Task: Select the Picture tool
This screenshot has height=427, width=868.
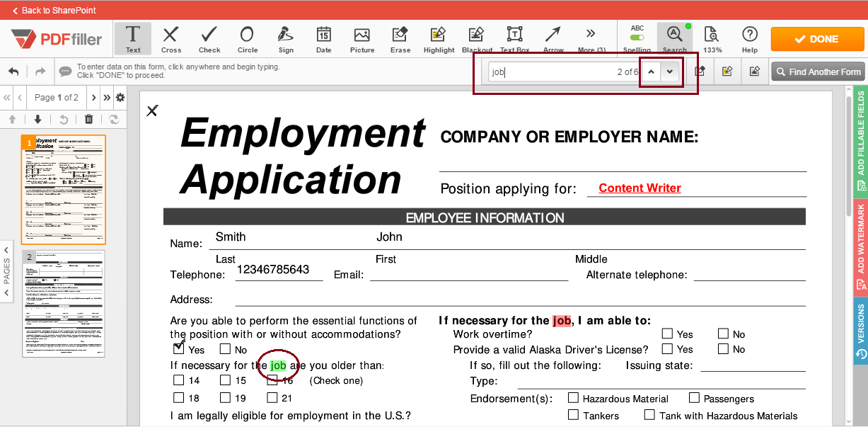Action: click(x=362, y=39)
